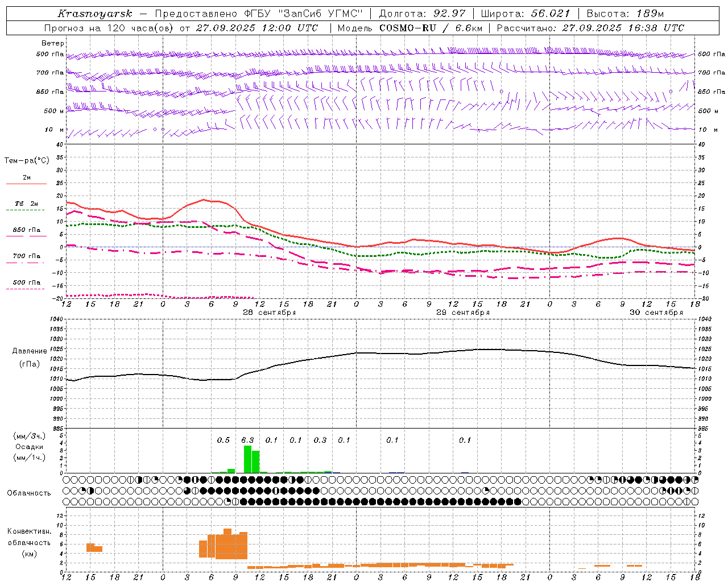Click the '29 сентября' date label
This screenshot has height=582, width=728.
[x=463, y=313]
